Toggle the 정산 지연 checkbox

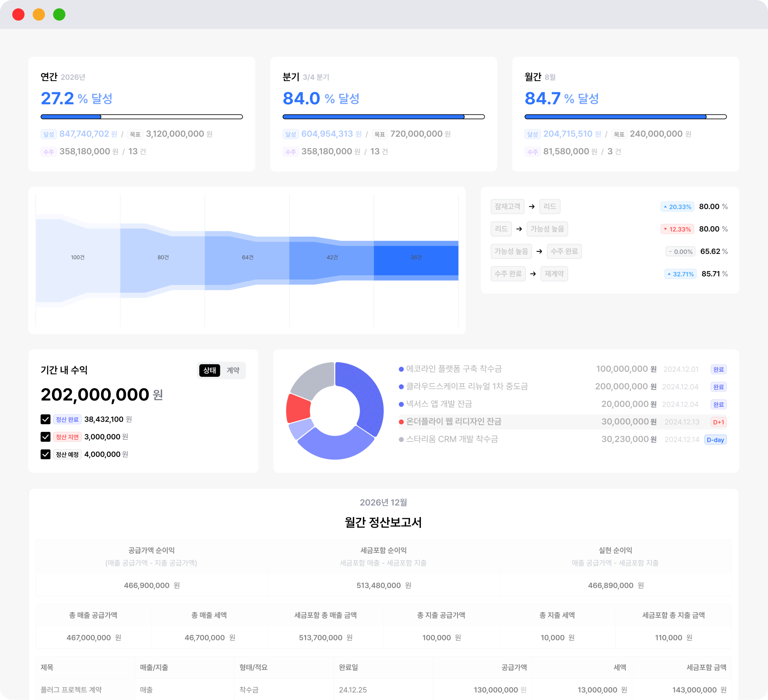(45, 437)
